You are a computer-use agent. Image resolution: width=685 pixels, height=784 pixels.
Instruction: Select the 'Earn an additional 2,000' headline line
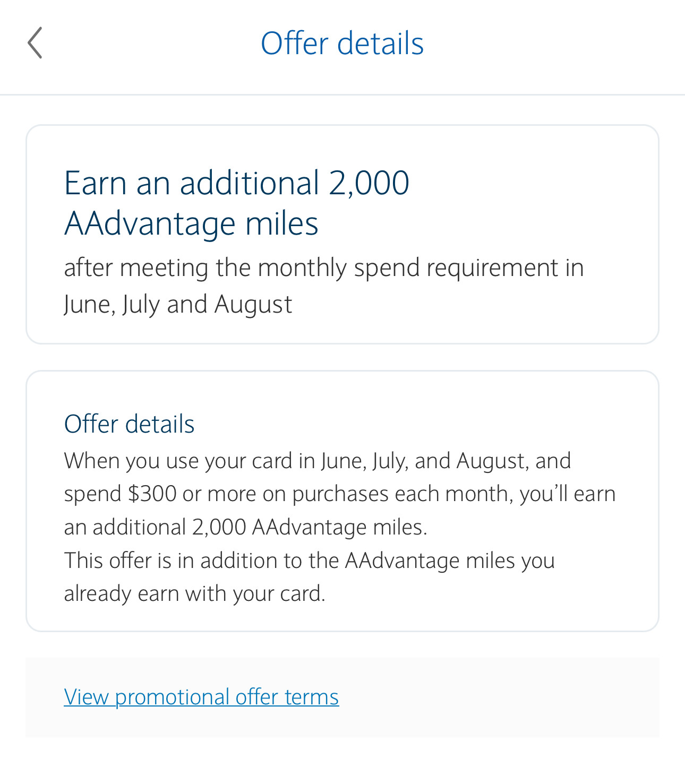236,183
